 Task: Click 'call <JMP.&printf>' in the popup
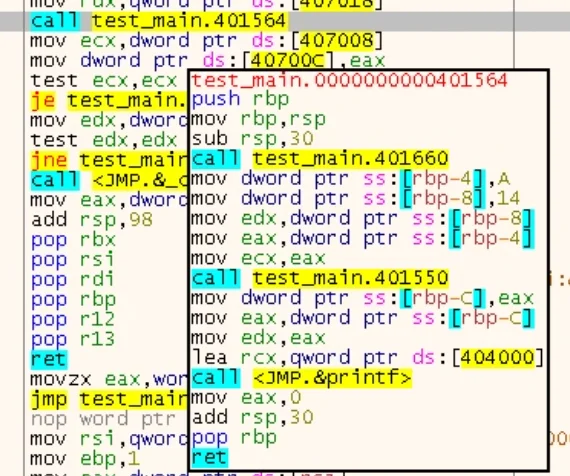point(302,377)
